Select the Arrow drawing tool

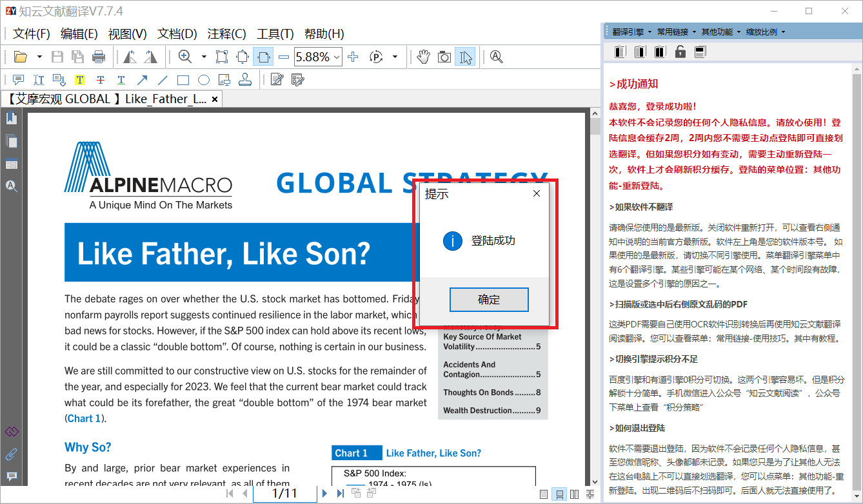142,80
